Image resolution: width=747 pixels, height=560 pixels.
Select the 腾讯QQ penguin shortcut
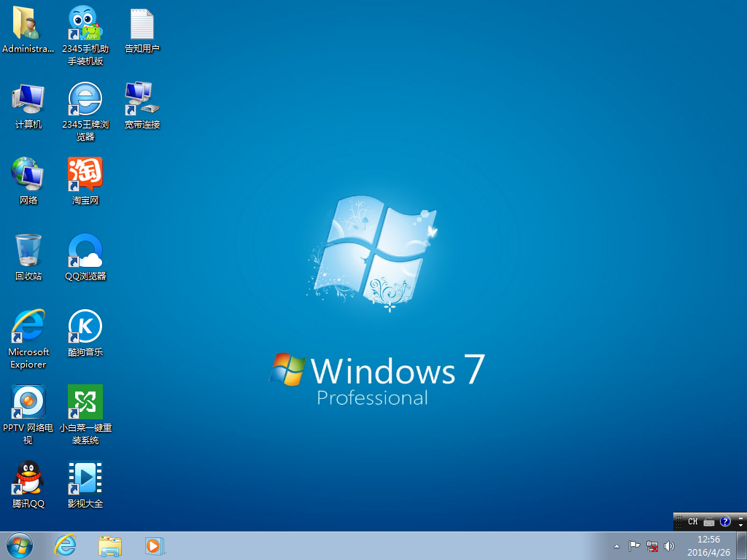click(28, 484)
